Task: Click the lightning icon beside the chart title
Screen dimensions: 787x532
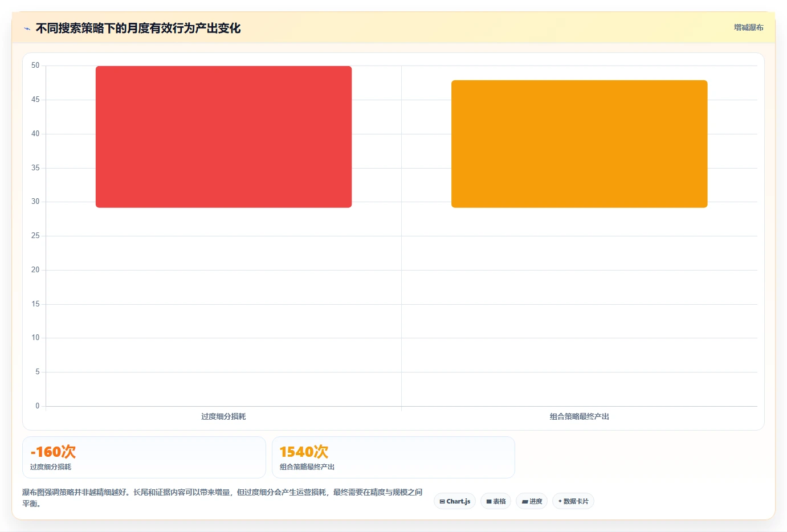Action: pos(27,28)
